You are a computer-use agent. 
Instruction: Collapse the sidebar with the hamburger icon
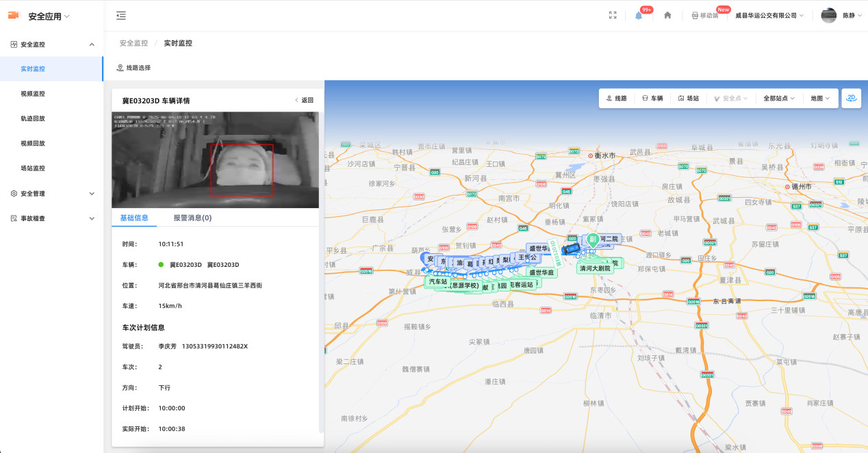pos(121,16)
